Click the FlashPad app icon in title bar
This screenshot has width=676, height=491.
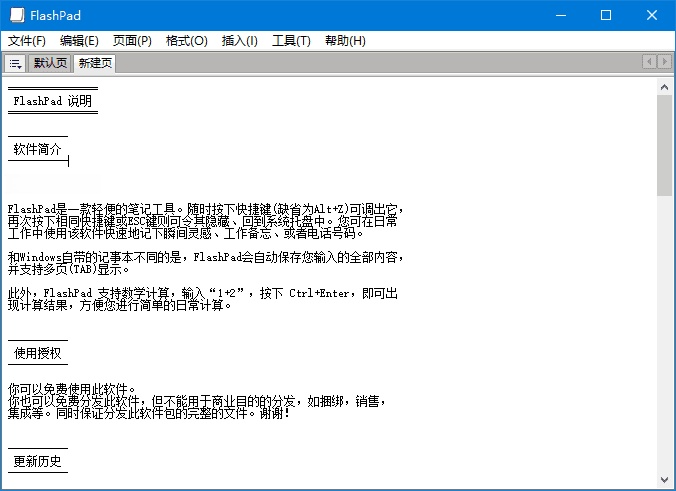(x=16, y=15)
